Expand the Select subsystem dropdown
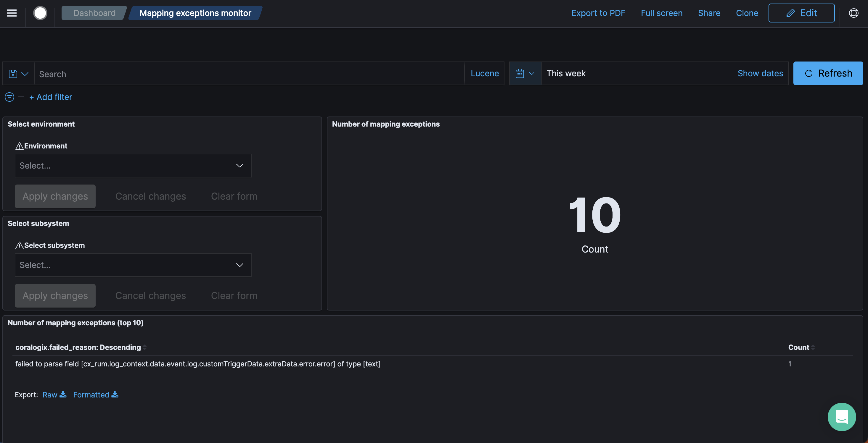 pos(133,265)
